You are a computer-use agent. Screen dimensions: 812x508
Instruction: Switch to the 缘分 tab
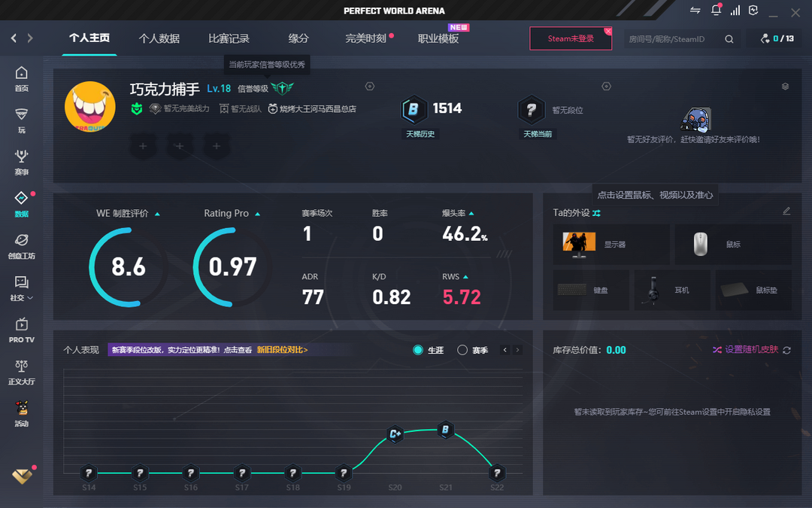pyautogui.click(x=298, y=38)
